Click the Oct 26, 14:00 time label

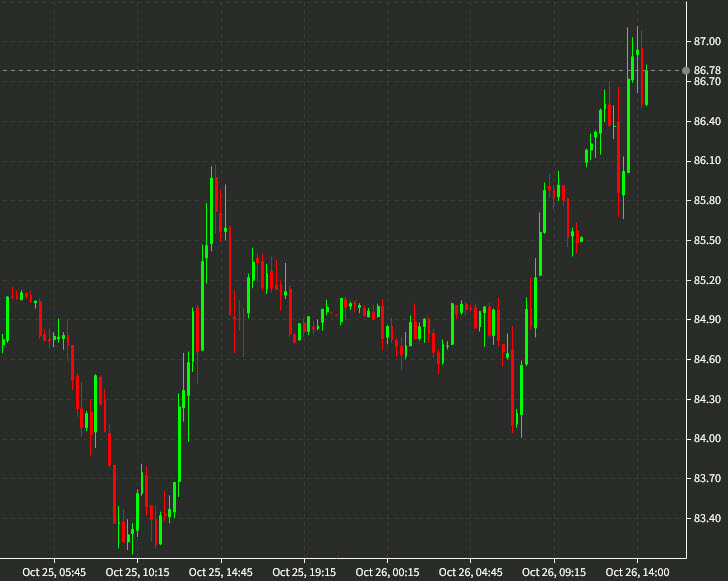pyautogui.click(x=637, y=572)
